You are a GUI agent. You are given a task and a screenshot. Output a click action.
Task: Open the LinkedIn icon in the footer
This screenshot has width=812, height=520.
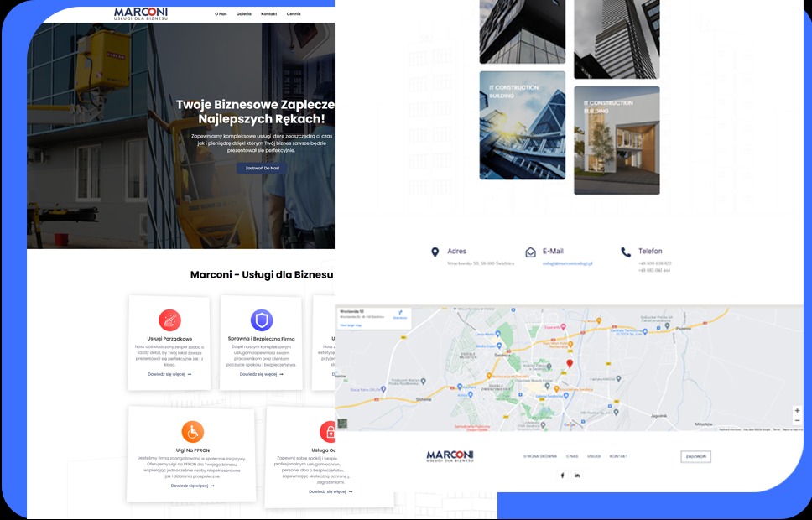576,475
